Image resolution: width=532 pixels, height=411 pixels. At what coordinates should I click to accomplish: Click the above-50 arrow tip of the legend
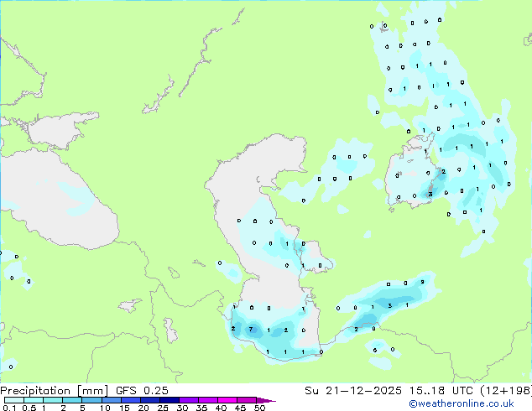tap(265, 401)
